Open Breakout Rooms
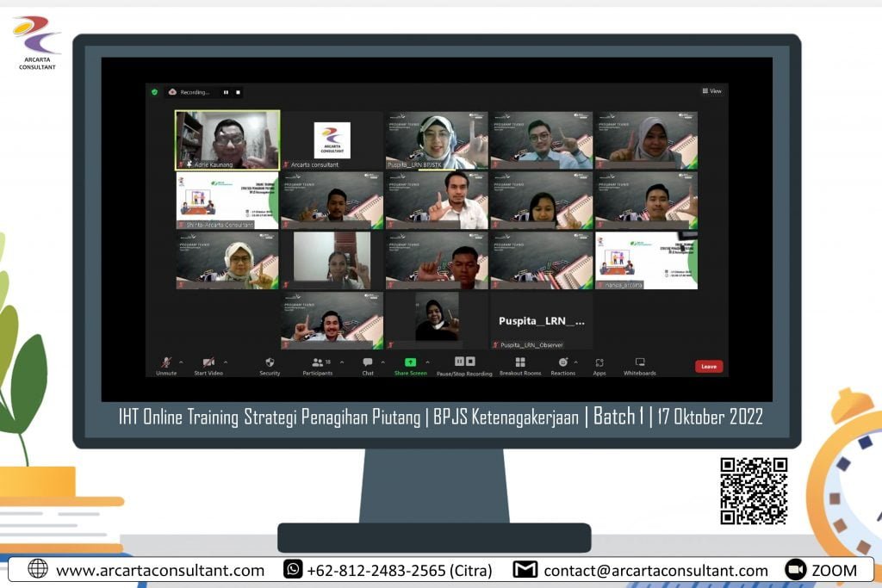 pos(519,362)
